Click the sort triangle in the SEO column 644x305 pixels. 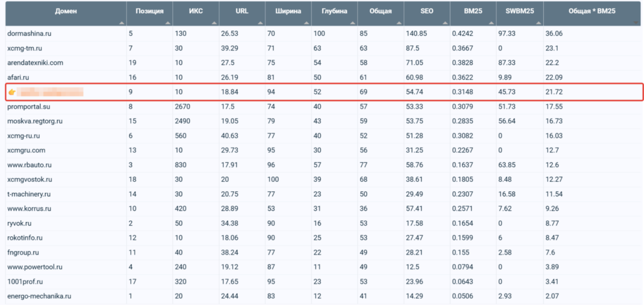click(x=445, y=23)
